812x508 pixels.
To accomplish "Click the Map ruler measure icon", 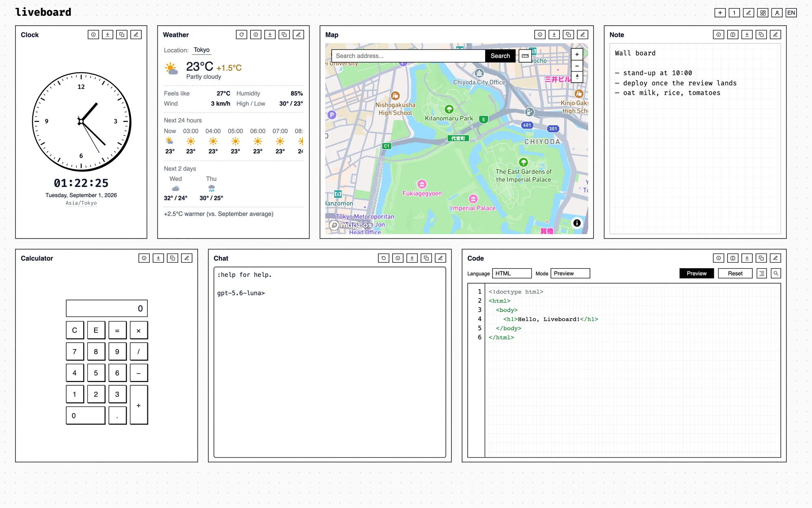I will [x=525, y=56].
